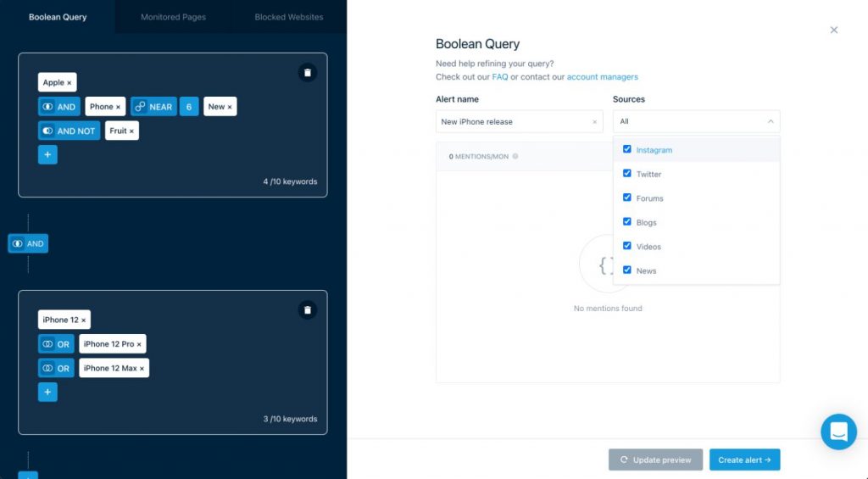The height and width of the screenshot is (479, 868).
Task: Open the chat support widget
Action: tap(838, 432)
